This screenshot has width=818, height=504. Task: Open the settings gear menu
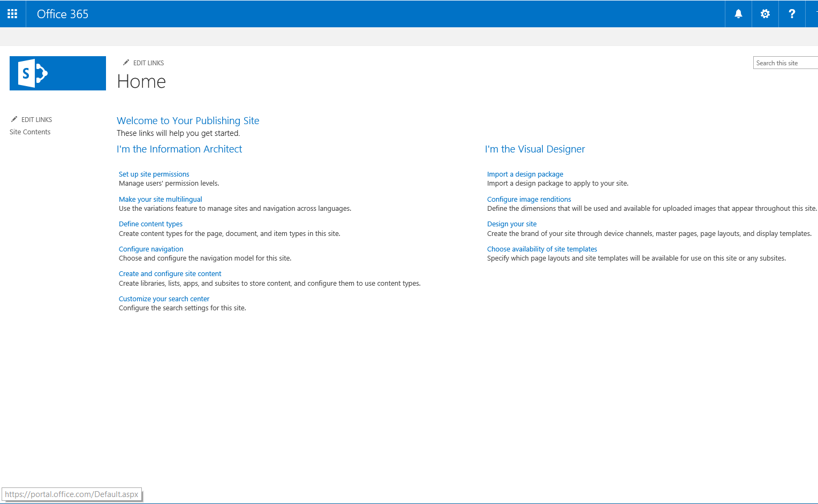click(x=765, y=14)
